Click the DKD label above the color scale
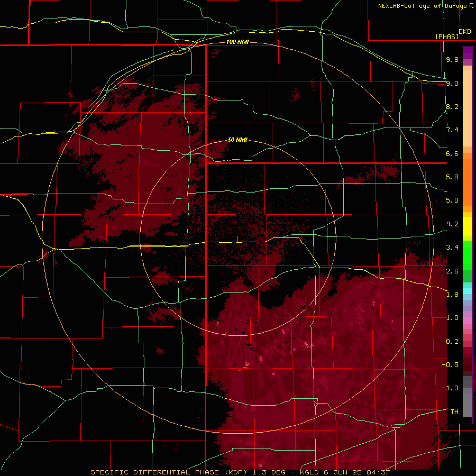The height and width of the screenshot is (476, 476). coord(465,32)
